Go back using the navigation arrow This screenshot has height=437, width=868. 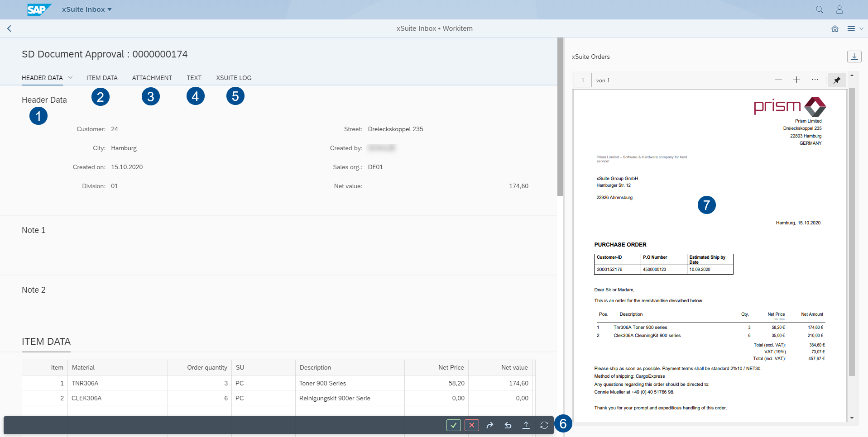(9, 28)
